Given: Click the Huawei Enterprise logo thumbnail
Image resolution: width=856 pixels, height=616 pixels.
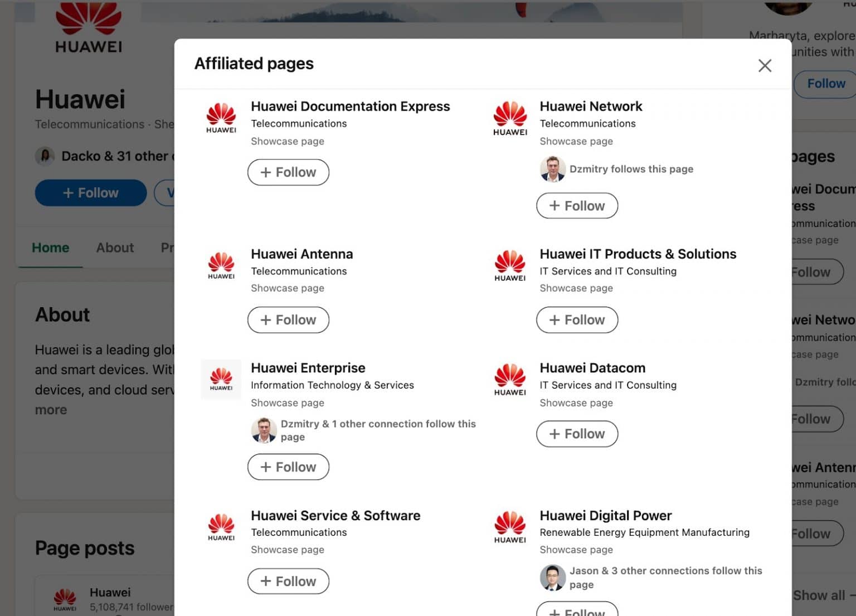Looking at the screenshot, I should tap(221, 380).
